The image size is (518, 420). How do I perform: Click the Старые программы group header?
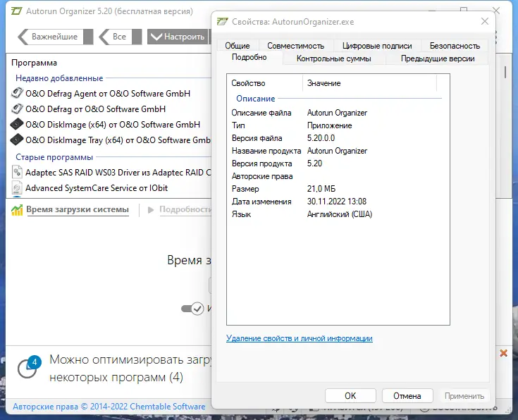coord(54,157)
